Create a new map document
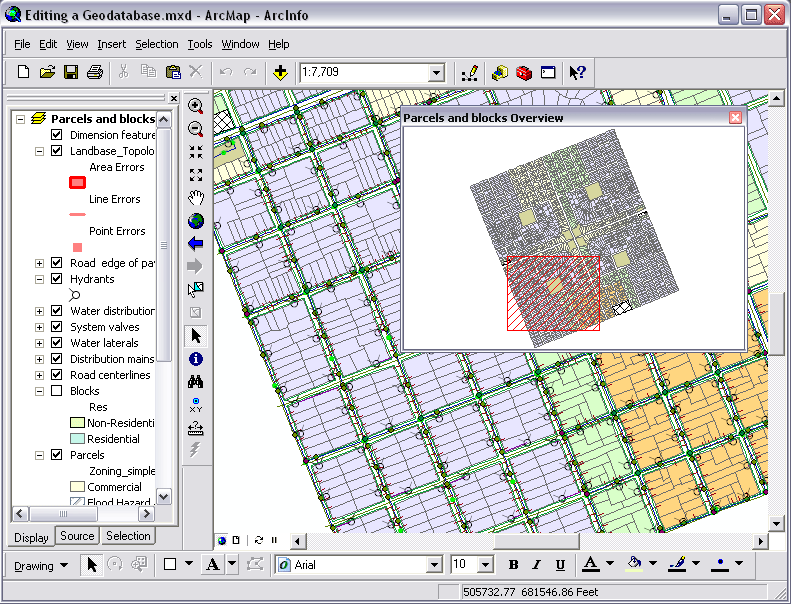The height and width of the screenshot is (604, 791). tap(23, 72)
